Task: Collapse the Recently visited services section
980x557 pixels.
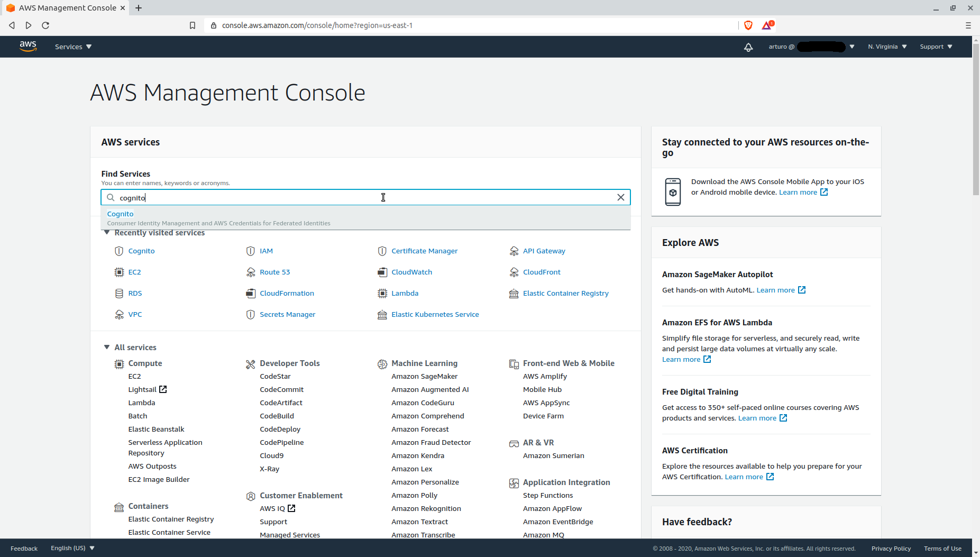Action: [x=107, y=233]
